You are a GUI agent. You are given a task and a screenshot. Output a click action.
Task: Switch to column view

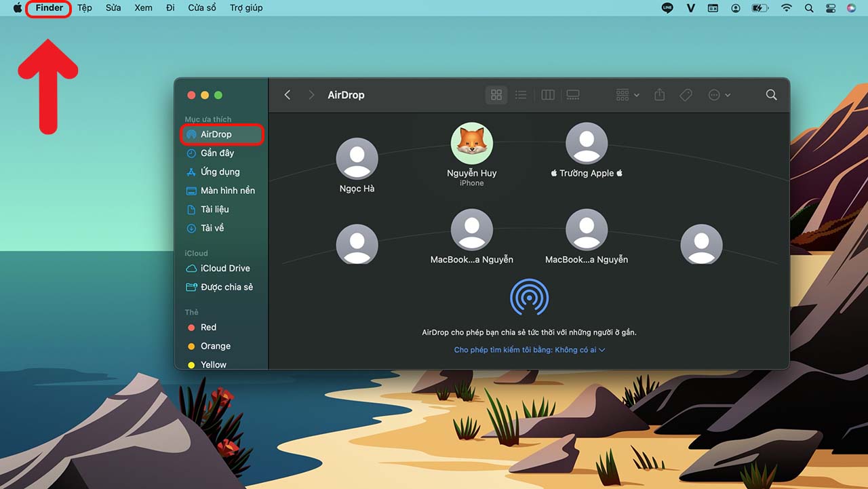click(547, 95)
